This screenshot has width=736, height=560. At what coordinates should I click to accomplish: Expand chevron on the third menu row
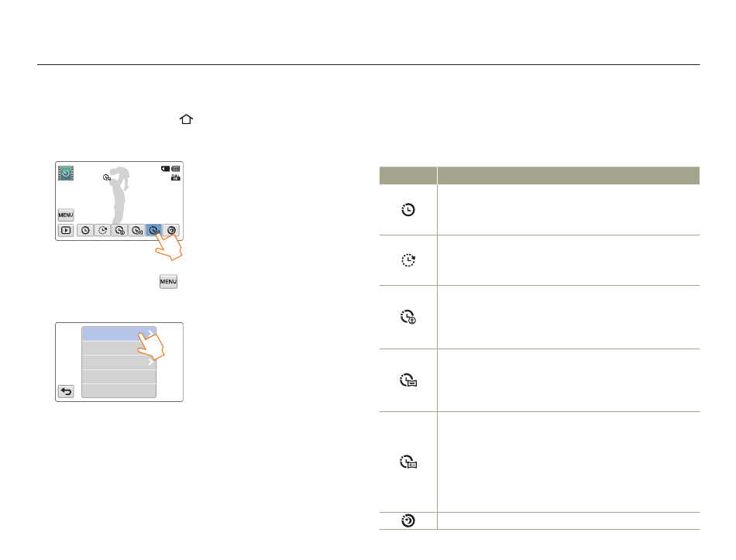tap(150, 362)
